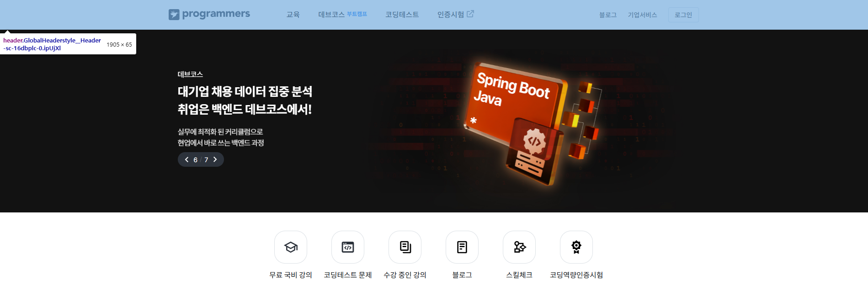Click the 데브코스 label above the banner headline
The image size is (868, 291).
[x=190, y=74]
